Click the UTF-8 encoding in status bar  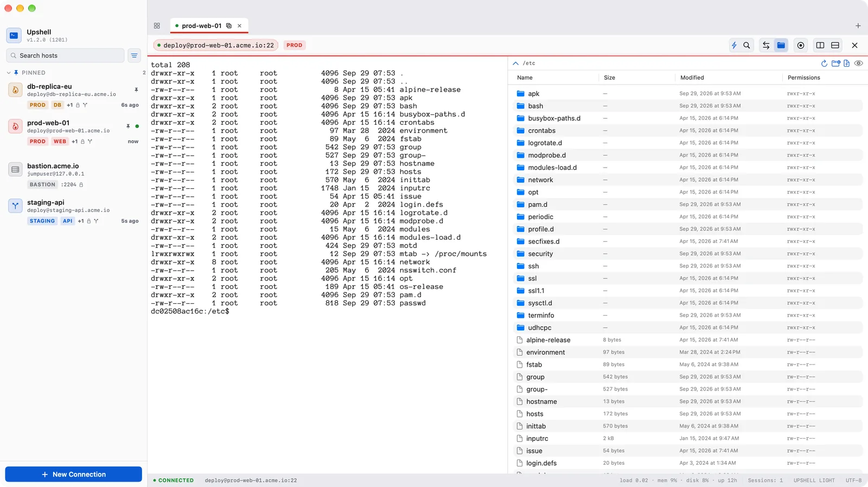pyautogui.click(x=853, y=480)
